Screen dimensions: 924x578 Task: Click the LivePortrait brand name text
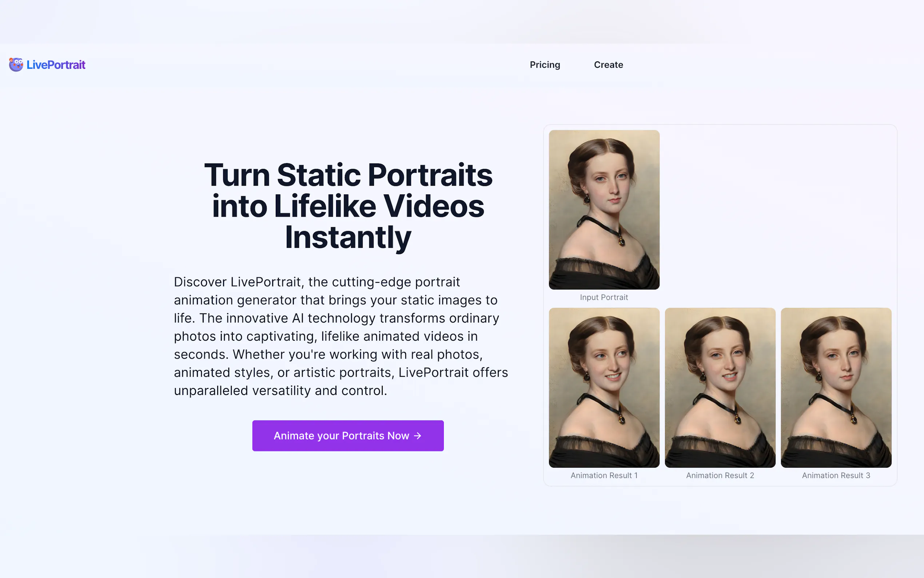click(x=56, y=64)
